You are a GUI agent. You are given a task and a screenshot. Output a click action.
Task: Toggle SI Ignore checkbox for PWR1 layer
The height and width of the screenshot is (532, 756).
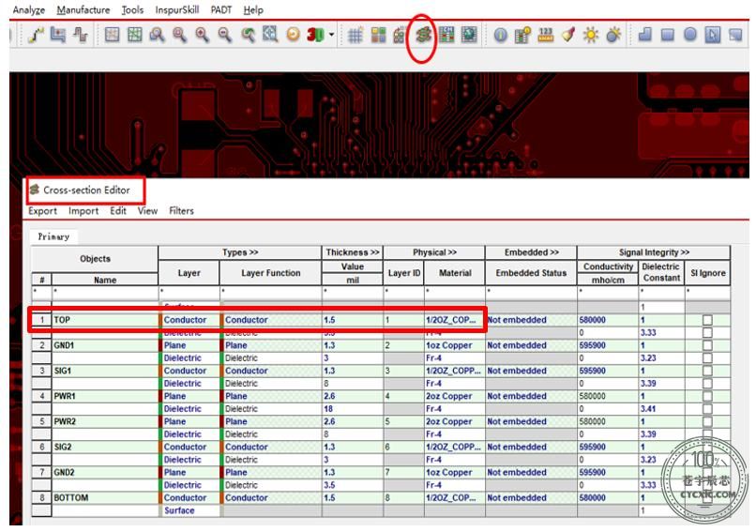point(707,396)
